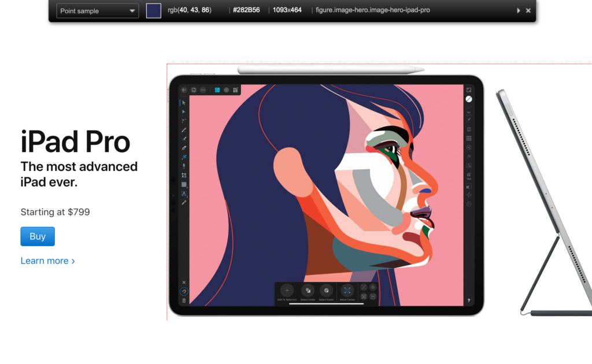The height and width of the screenshot is (364, 592).
Task: Open the ellipsis overflow menu in the app toolbar
Action: coord(203,90)
